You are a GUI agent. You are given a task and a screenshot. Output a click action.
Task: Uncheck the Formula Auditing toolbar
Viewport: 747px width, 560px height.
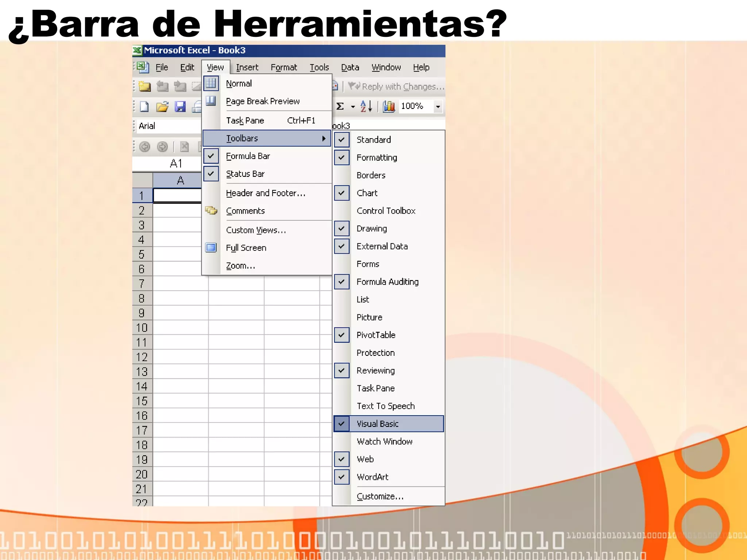coord(342,282)
